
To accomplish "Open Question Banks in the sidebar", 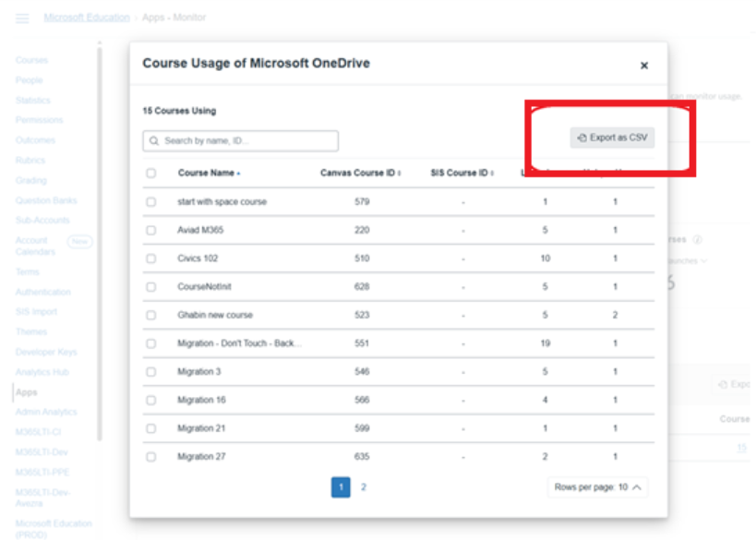I will click(46, 200).
